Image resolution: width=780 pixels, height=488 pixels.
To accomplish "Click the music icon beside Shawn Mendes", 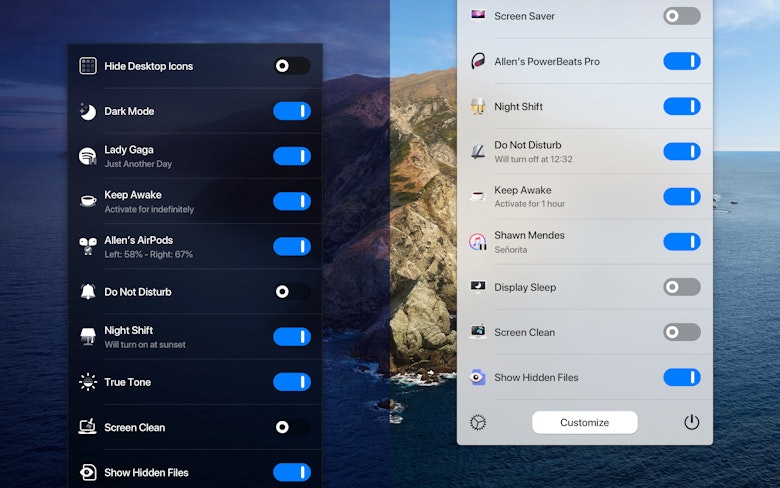I will [x=478, y=242].
